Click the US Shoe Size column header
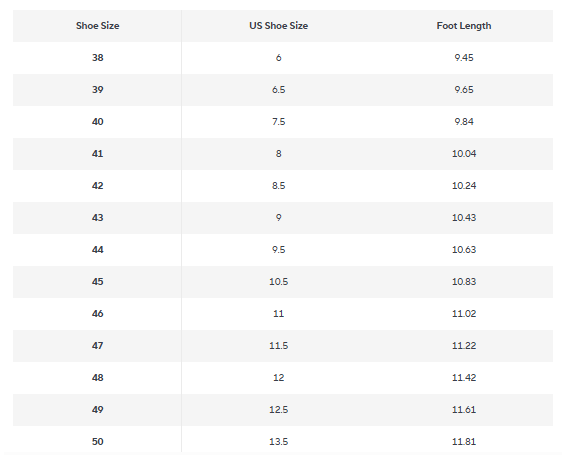Viewport: 562px width, 455px height. pos(278,26)
